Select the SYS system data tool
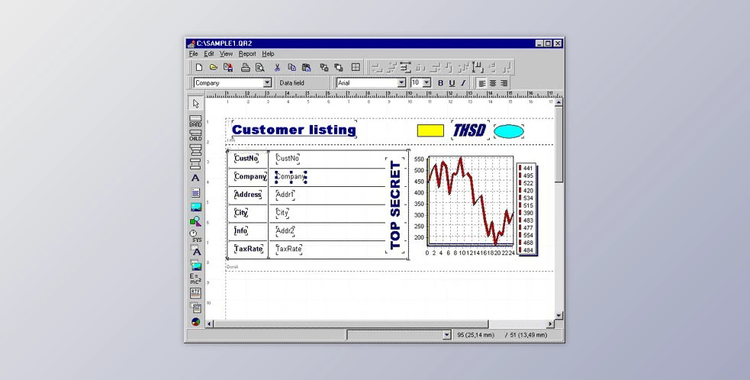Screen dimensions: 750x380 click(196, 236)
